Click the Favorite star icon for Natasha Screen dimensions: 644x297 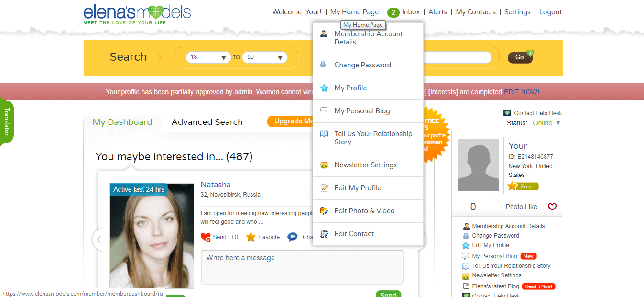point(251,237)
